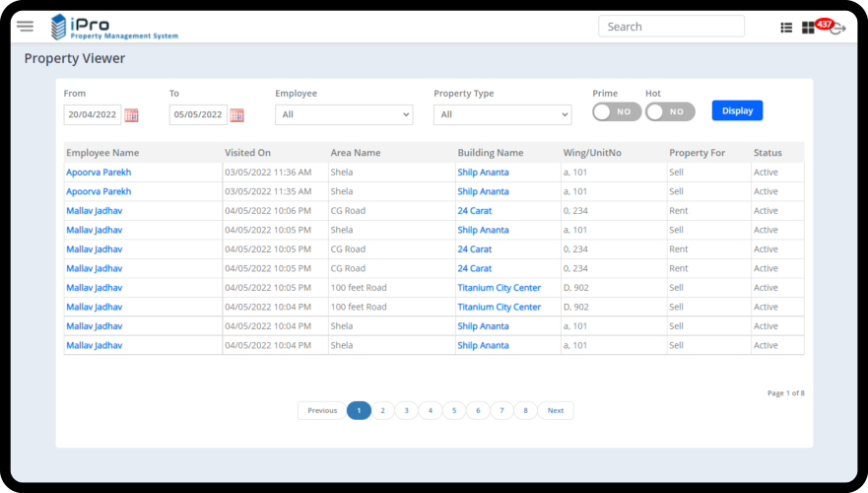Open the list view icon
Viewport: 868px width, 493px height.
[786, 28]
